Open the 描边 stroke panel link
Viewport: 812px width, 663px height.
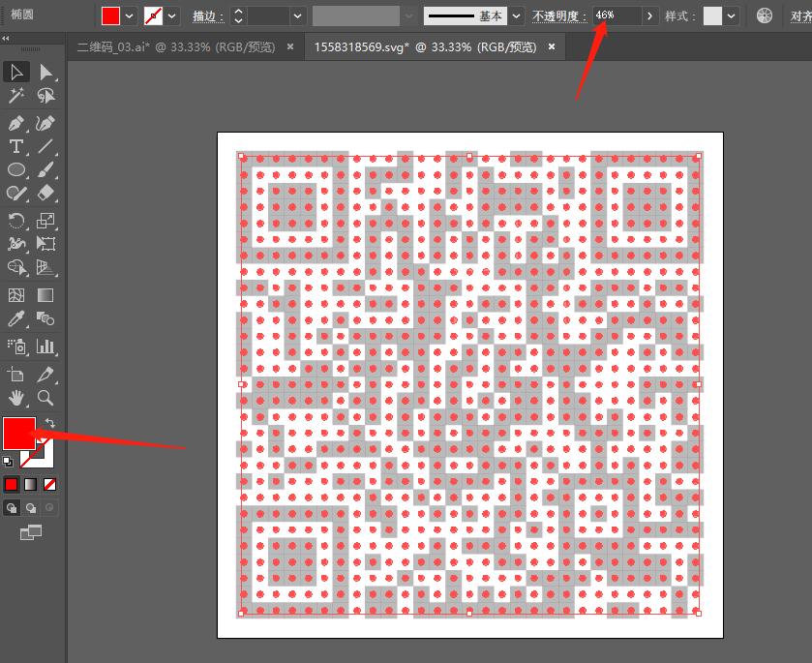click(x=208, y=16)
